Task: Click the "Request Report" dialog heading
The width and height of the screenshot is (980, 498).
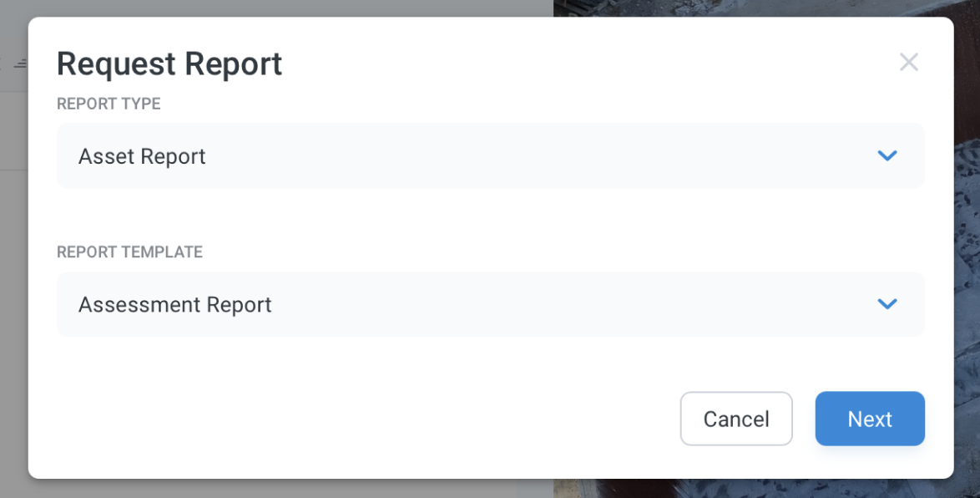Action: (169, 64)
